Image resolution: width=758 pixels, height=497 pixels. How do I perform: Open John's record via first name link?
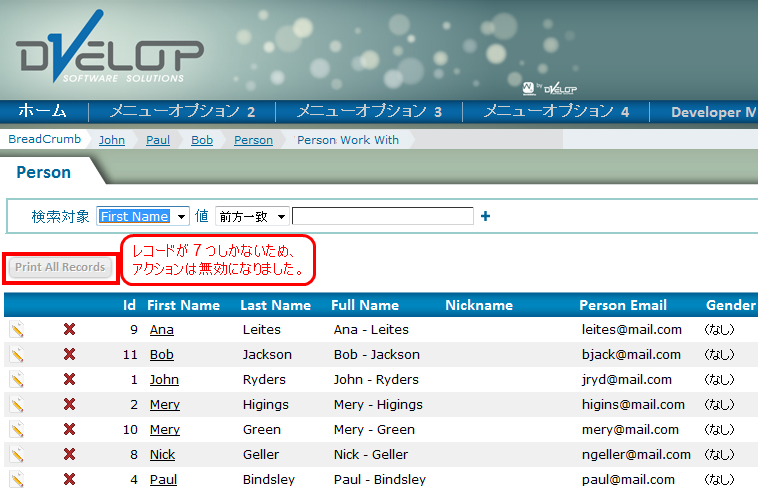164,380
